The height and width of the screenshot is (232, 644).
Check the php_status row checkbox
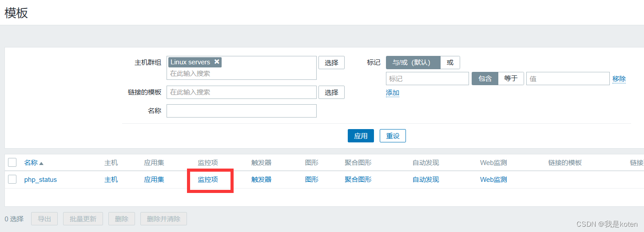(12, 180)
